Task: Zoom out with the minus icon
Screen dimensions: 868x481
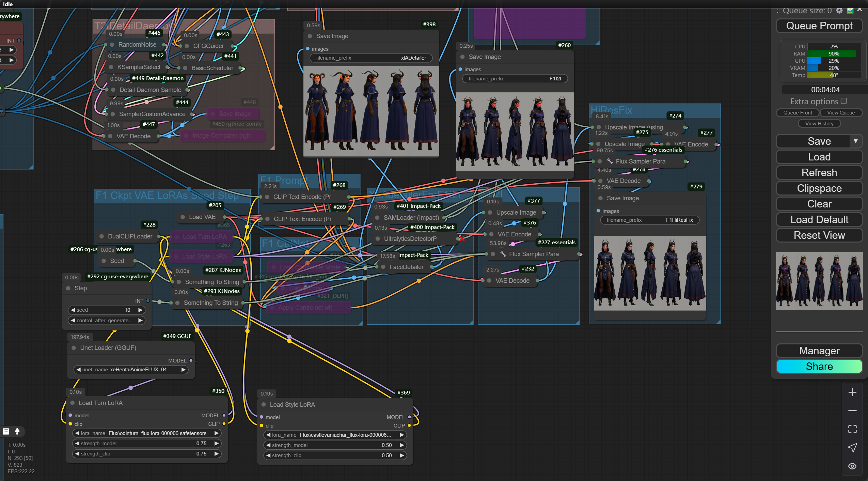Action: (852, 411)
